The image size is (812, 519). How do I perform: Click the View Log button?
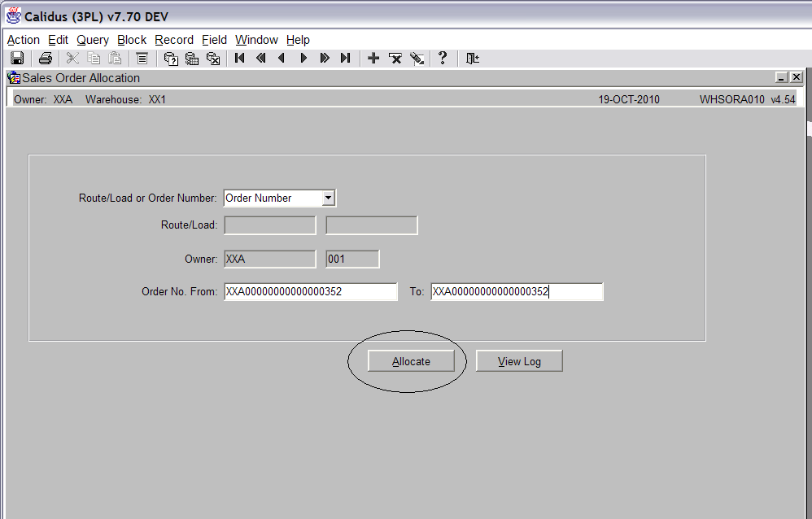pyautogui.click(x=519, y=361)
